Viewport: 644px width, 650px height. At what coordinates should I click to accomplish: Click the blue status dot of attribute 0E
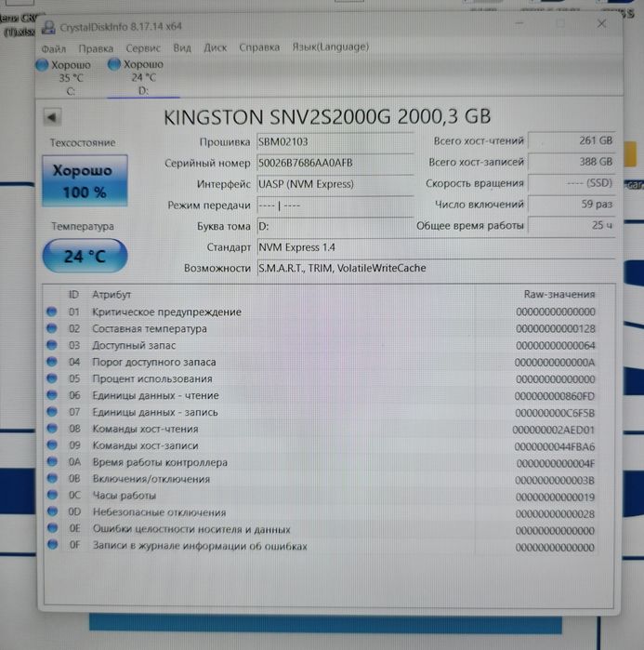tap(52, 527)
